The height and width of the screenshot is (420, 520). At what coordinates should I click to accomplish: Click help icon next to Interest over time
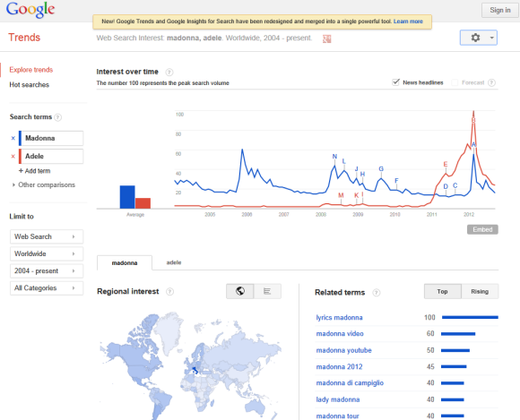tap(169, 73)
